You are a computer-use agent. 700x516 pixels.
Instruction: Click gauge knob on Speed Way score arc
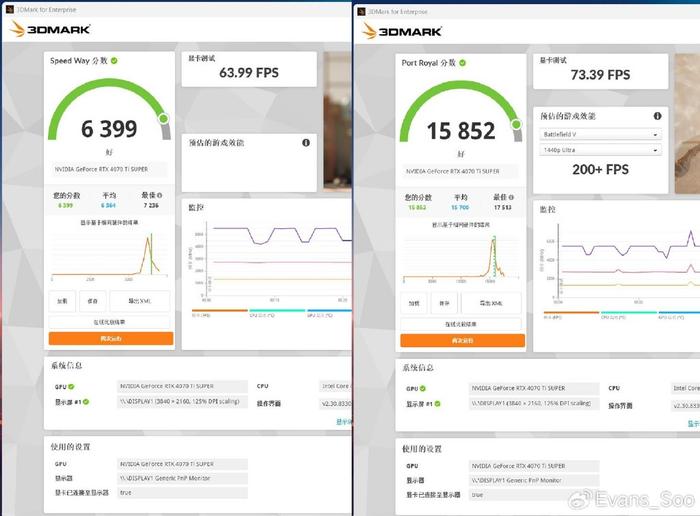tap(164, 118)
